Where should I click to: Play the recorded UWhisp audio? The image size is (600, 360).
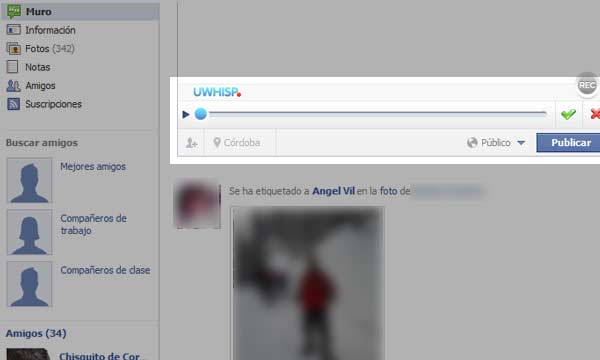[186, 114]
